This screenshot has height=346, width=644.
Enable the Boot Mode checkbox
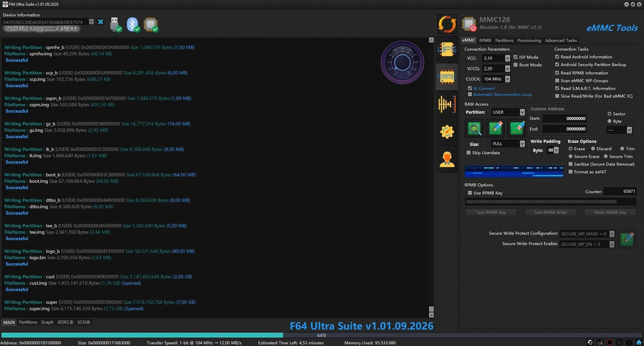pos(515,65)
